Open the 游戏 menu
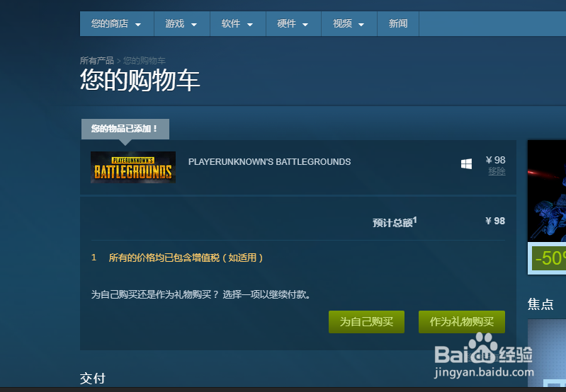This screenshot has height=392, width=566. click(x=182, y=24)
